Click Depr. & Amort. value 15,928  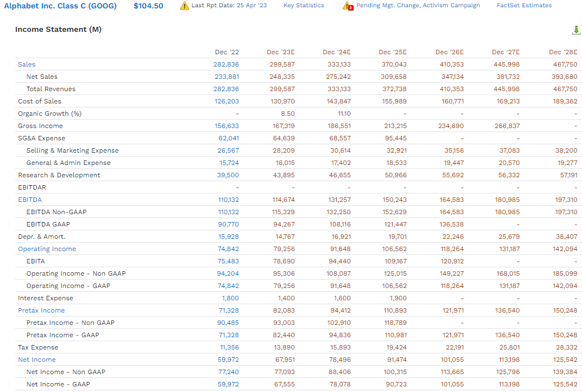229,236
